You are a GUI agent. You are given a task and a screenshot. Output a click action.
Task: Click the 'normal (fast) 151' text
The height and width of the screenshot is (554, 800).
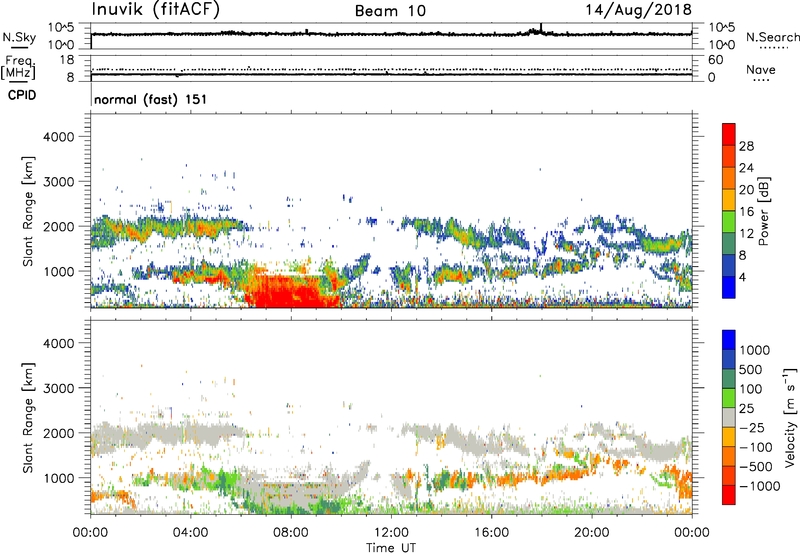pos(151,99)
